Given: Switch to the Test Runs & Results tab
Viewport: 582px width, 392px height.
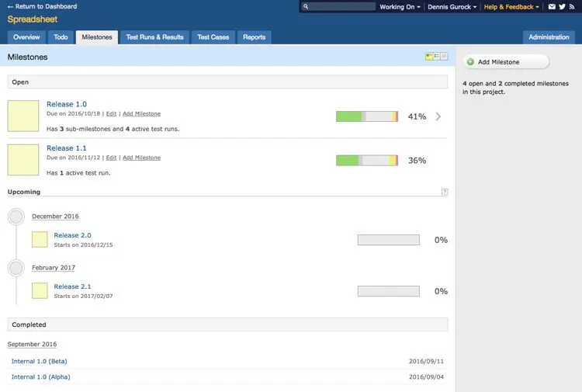Looking at the screenshot, I should click(x=154, y=37).
